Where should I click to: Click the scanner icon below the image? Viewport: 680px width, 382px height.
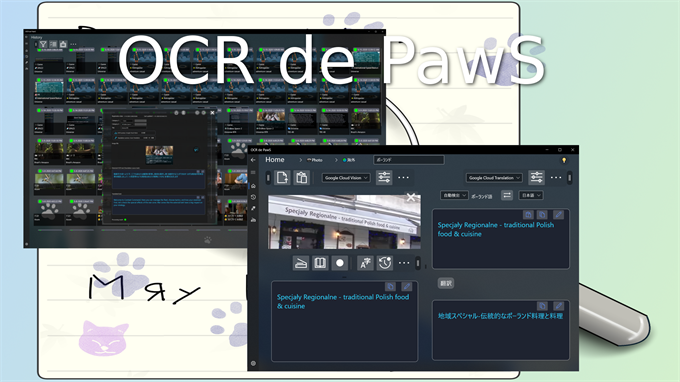[301, 263]
